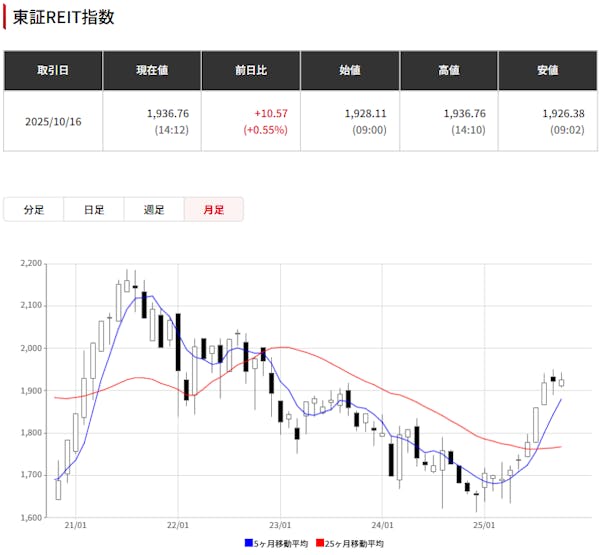The image size is (600, 555).
Task: Click the high value time (14:10)
Action: [468, 130]
